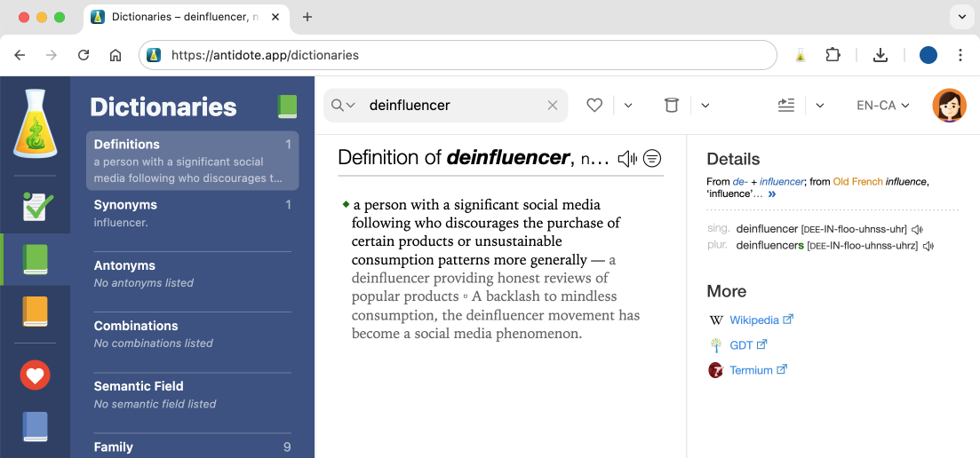Click the Antidote flask logo
The width and height of the screenshot is (980, 458).
pos(35,123)
